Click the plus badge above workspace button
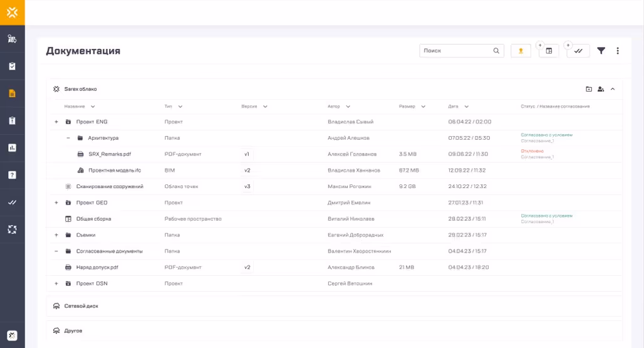This screenshot has height=348, width=644. pos(540,45)
